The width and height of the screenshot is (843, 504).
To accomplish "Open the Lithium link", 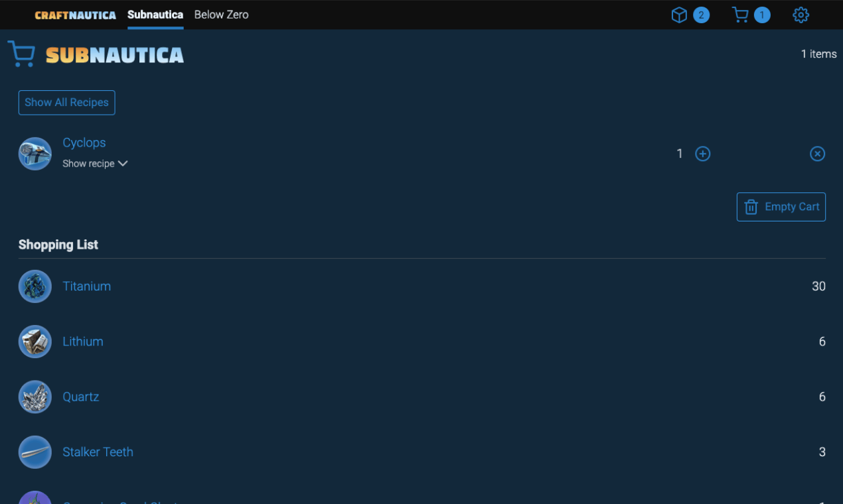I will point(83,342).
